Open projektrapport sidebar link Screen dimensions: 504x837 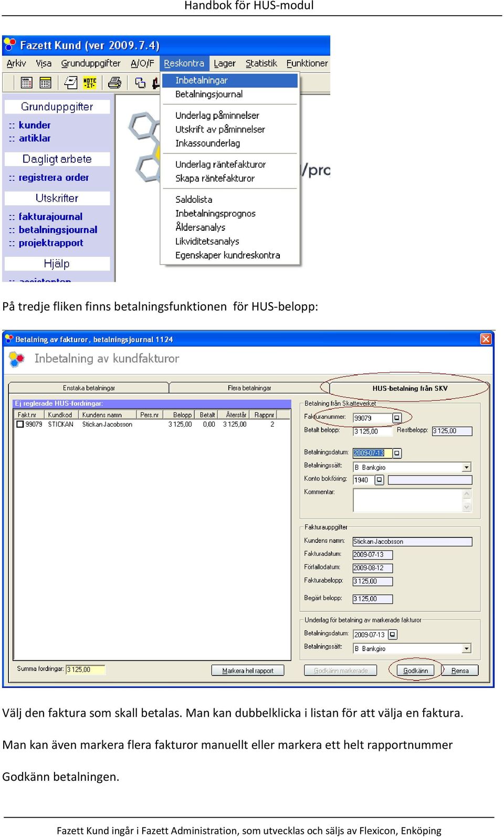(51, 243)
